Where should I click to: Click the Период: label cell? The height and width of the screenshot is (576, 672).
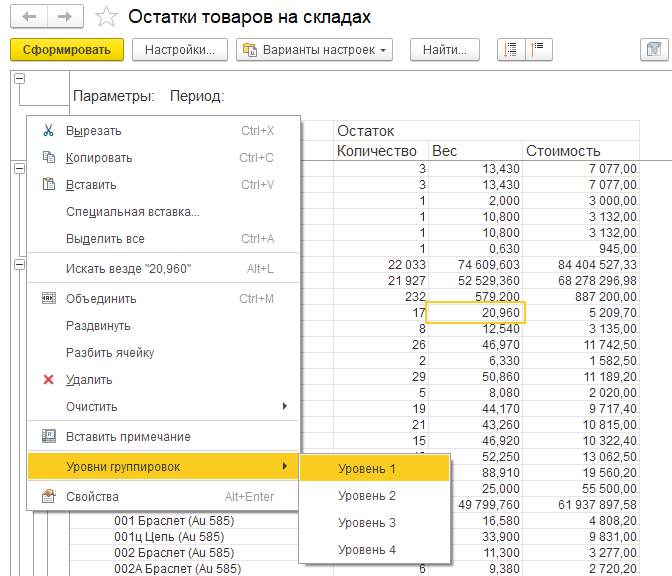(x=197, y=96)
